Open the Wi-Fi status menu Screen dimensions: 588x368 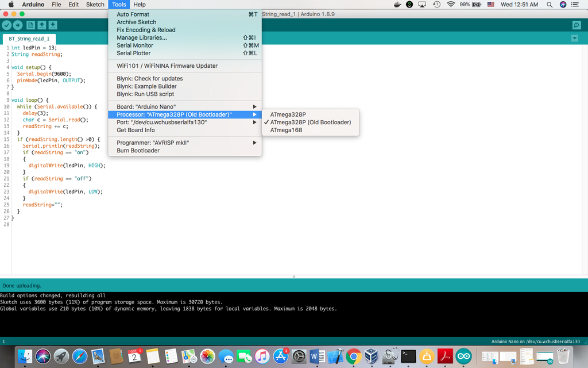(451, 5)
